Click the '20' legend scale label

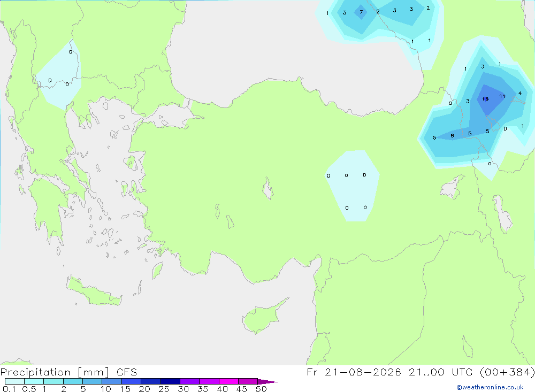coord(144,389)
